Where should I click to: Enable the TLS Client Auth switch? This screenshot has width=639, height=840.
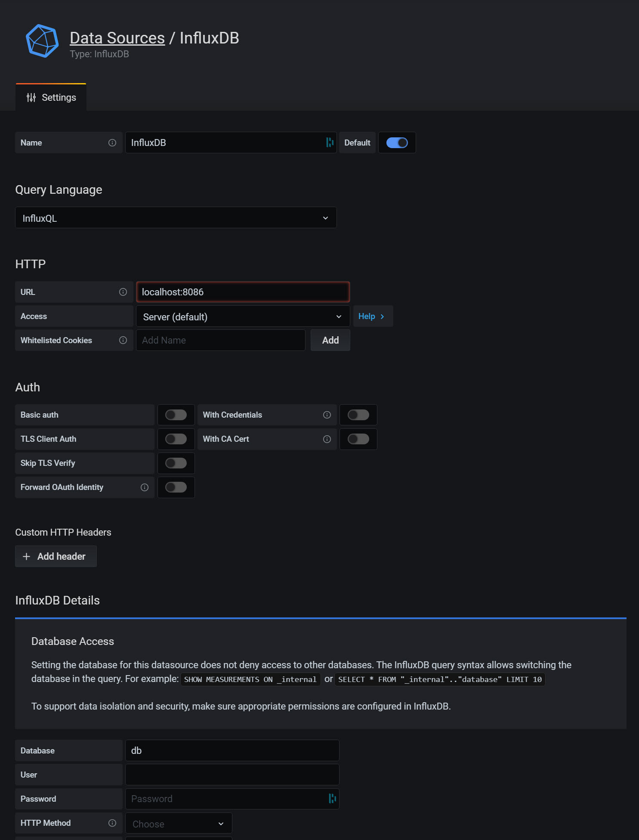point(176,439)
